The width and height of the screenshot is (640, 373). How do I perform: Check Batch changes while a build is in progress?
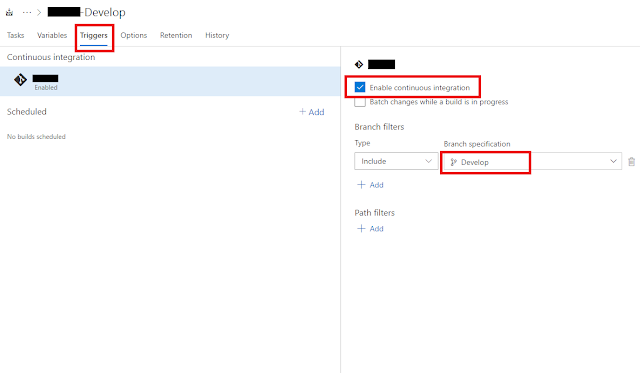(x=360, y=102)
